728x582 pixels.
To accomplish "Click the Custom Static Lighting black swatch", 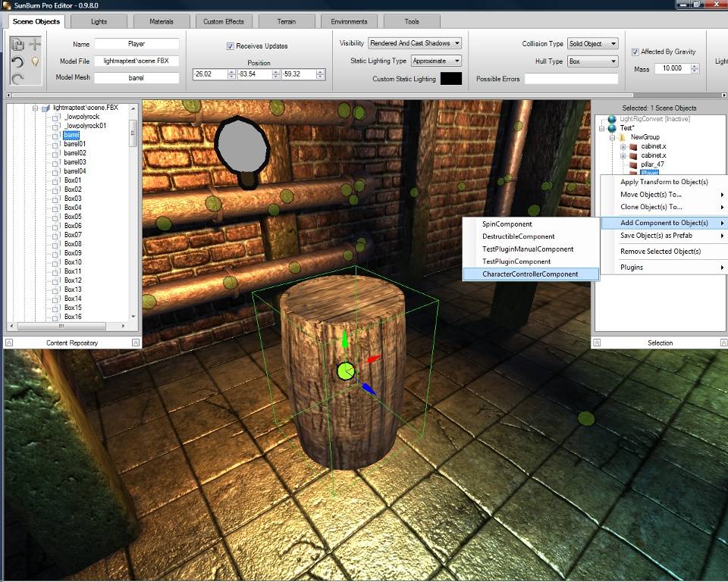I will (x=450, y=79).
